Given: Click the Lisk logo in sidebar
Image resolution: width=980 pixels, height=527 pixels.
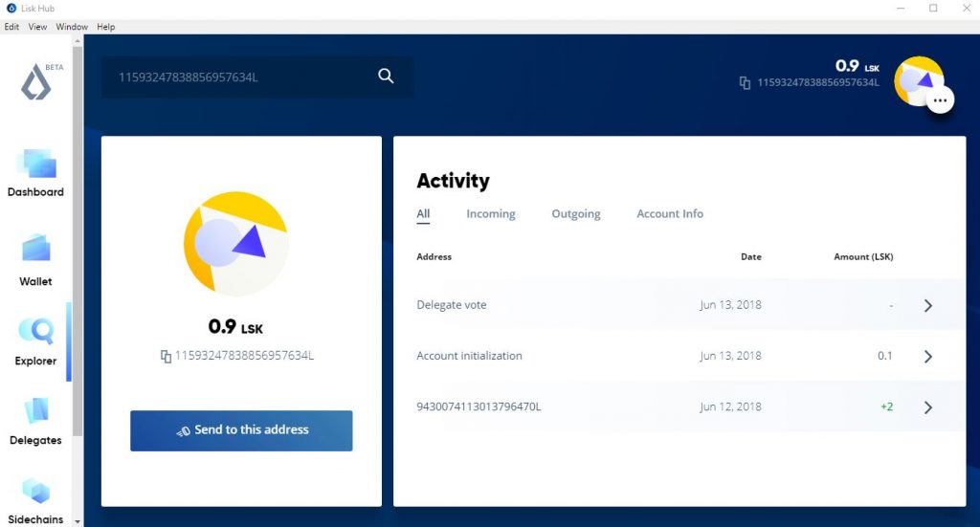Looking at the screenshot, I should 36,83.
